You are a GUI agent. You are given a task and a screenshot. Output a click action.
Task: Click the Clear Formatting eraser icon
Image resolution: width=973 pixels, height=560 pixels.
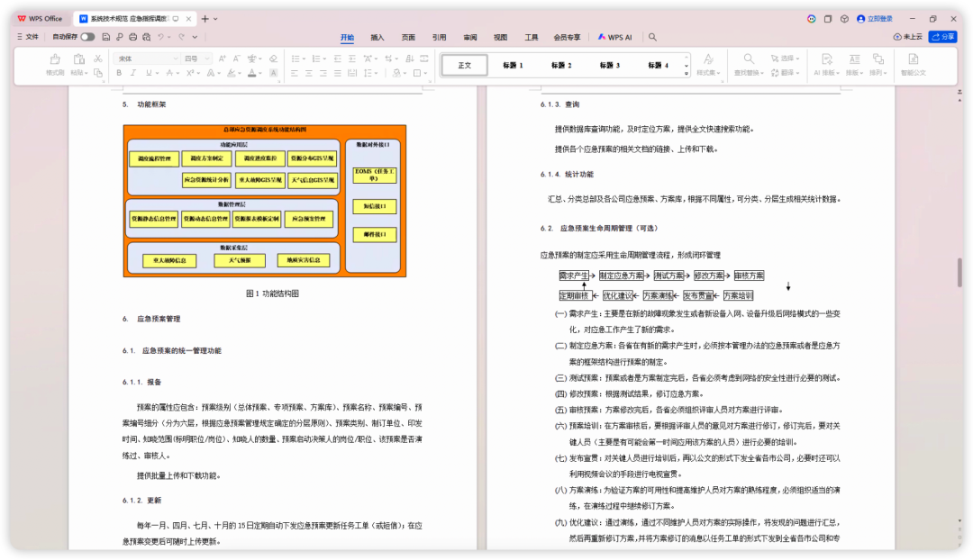273,59
